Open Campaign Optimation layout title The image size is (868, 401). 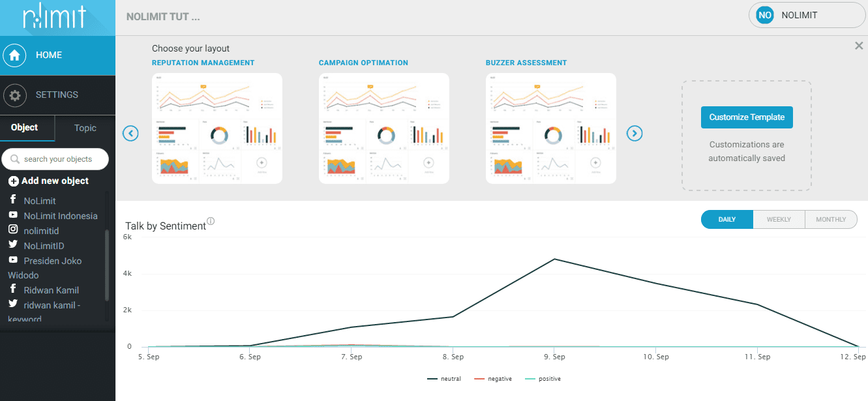363,63
